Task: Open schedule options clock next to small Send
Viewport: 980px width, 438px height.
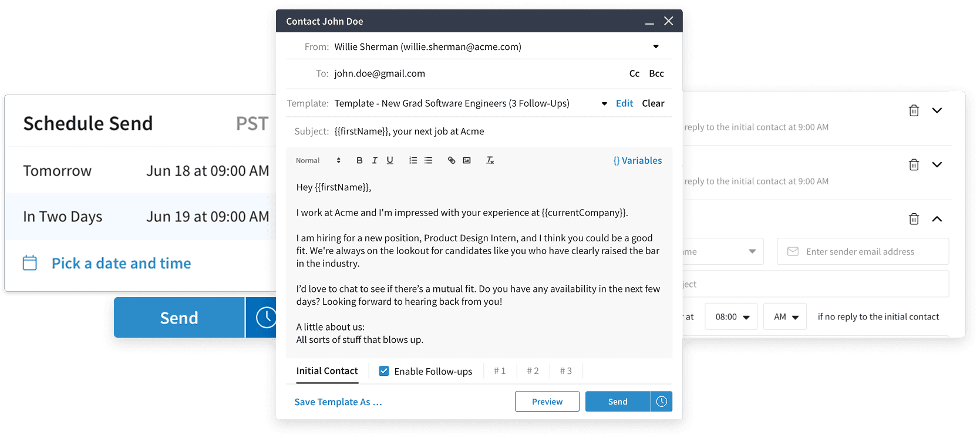Action: [x=662, y=402]
